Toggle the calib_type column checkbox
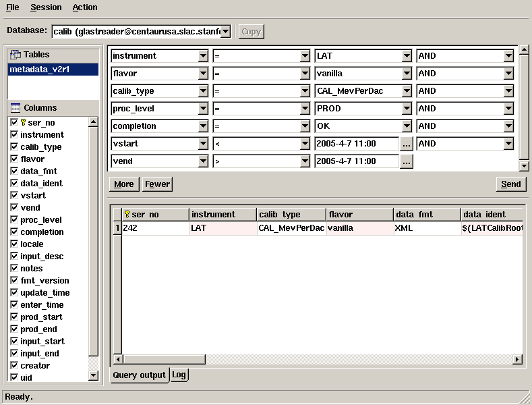532x405 pixels. [14, 147]
